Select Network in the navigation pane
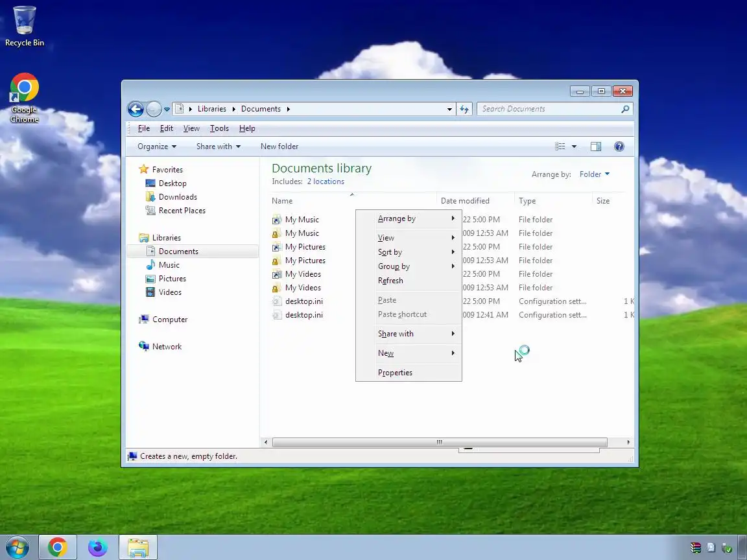This screenshot has width=747, height=560. [167, 347]
